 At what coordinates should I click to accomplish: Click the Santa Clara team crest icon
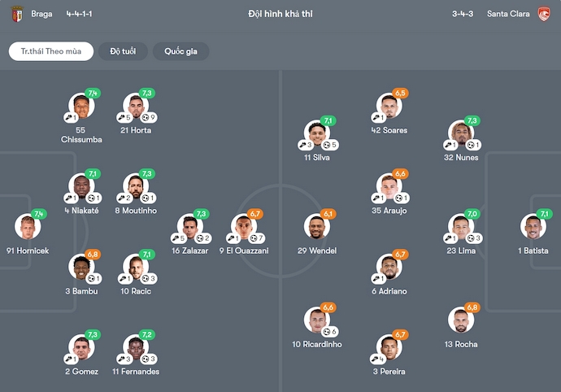pos(544,14)
